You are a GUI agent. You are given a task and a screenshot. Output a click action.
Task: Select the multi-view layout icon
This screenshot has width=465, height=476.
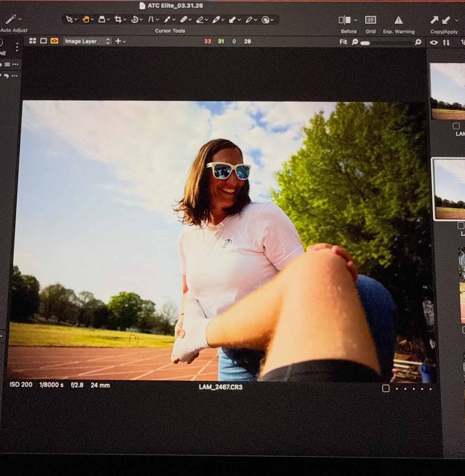tap(32, 41)
